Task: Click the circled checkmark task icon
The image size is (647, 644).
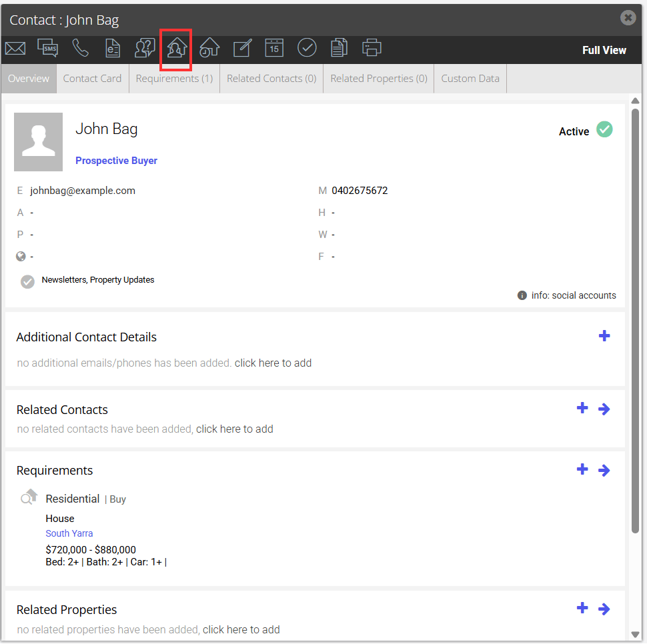Action: [307, 48]
